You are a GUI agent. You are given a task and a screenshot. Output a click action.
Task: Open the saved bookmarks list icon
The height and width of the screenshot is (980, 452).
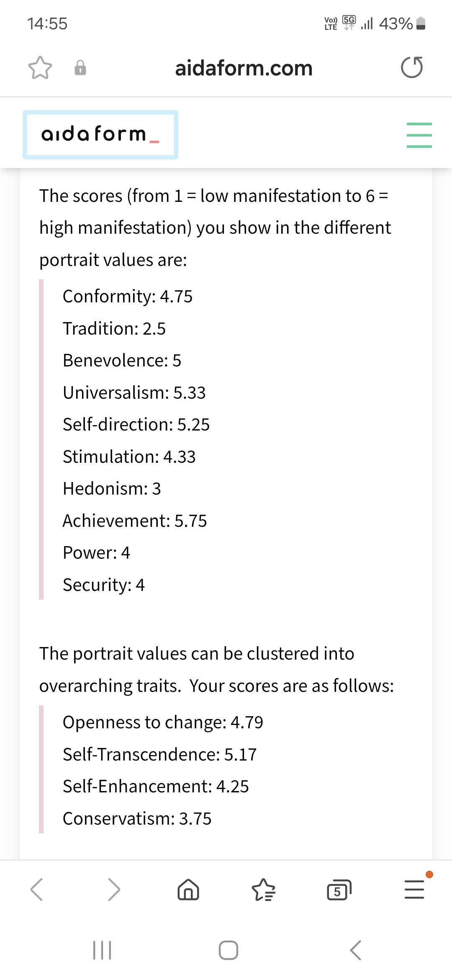click(x=264, y=890)
